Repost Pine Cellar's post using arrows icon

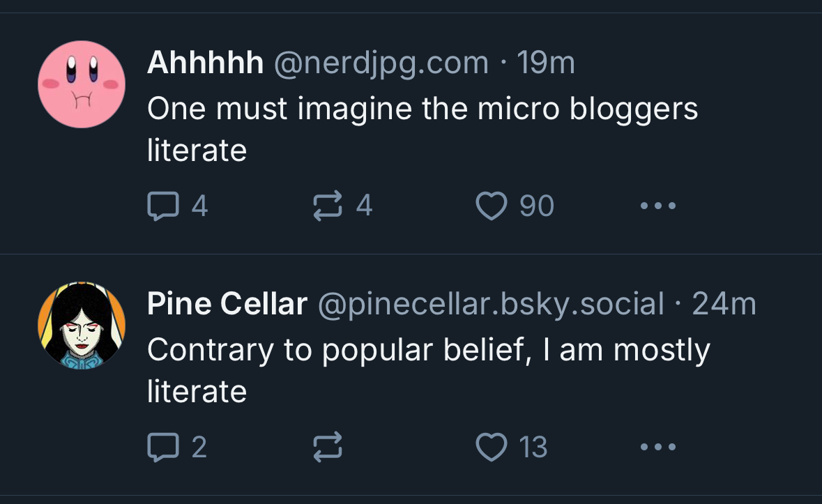(x=328, y=447)
